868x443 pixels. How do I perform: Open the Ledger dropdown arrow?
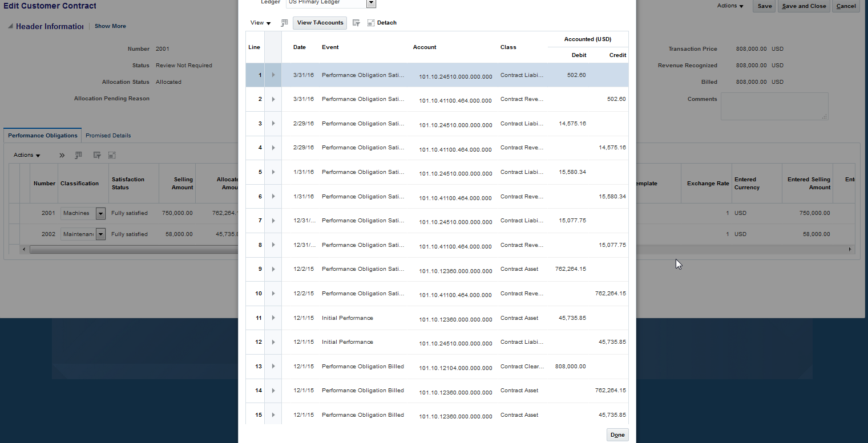371,3
